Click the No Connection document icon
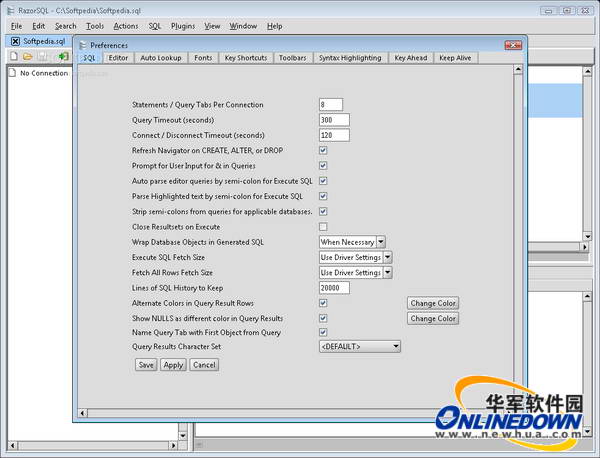 click(x=12, y=73)
